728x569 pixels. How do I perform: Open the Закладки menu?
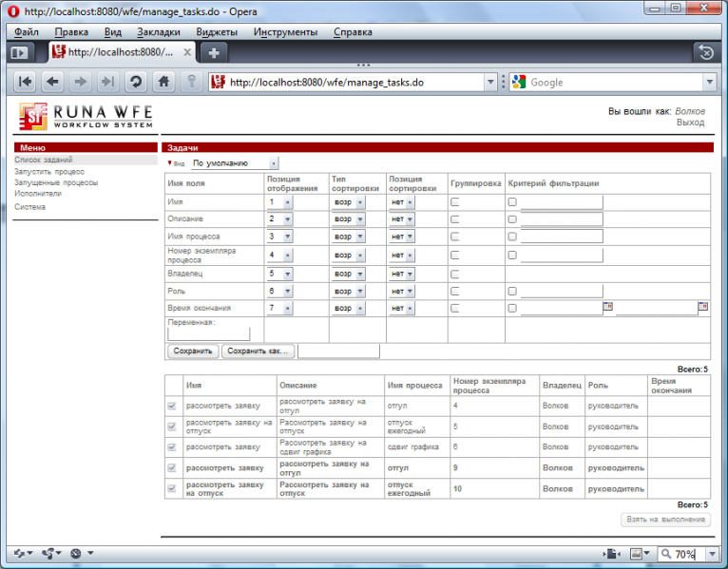pos(159,32)
